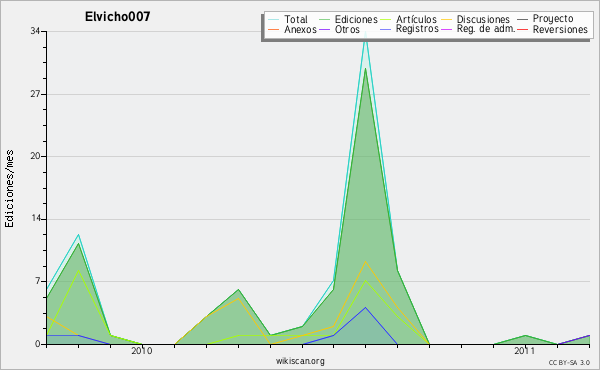Select the Ediciones legend label
This screenshot has width=600, height=370.
(x=356, y=19)
